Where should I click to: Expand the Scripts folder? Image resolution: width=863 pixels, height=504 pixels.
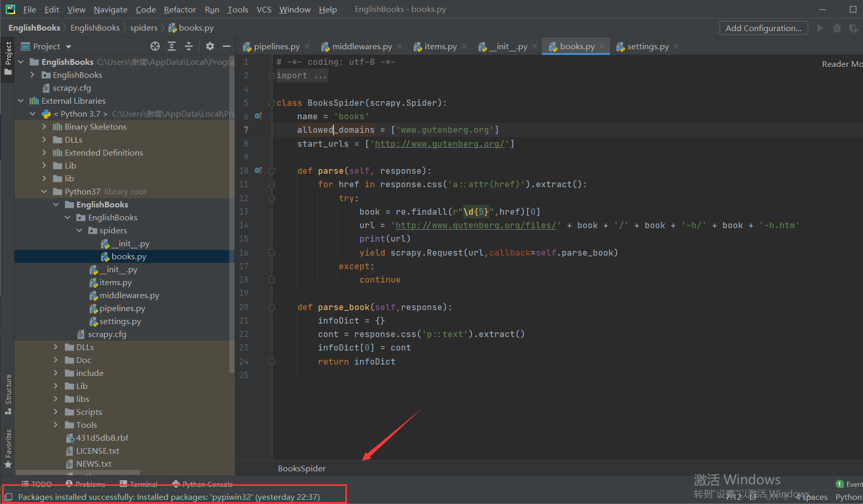point(55,412)
